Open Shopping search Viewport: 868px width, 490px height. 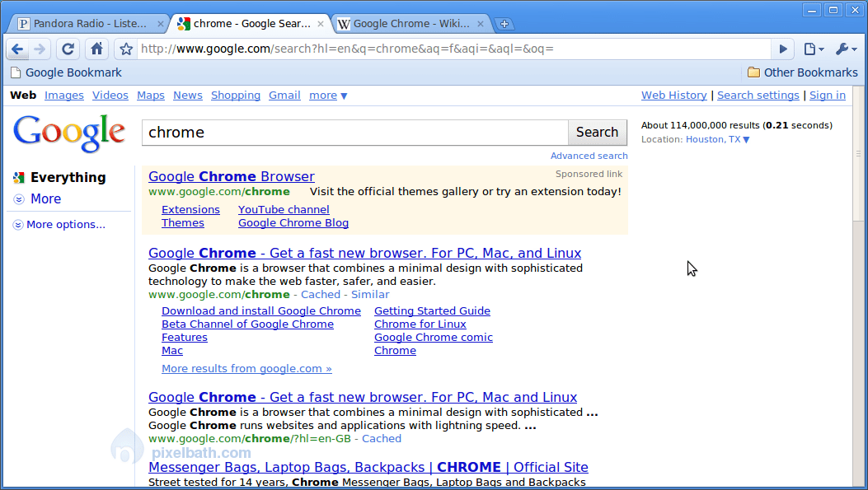[x=235, y=96]
